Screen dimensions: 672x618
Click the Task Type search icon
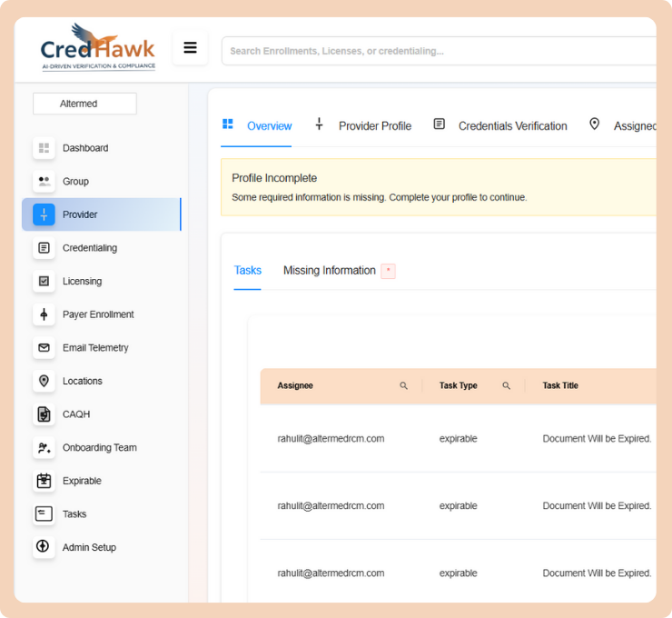click(507, 386)
